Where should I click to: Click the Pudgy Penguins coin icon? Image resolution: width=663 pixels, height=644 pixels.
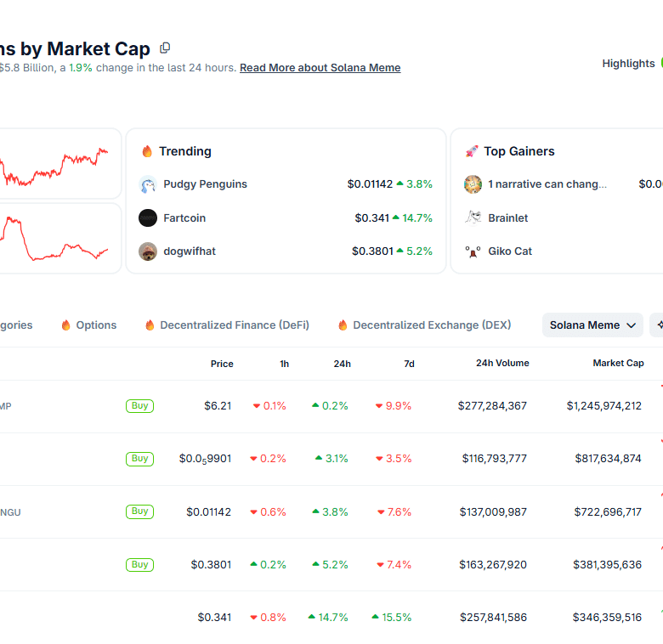coord(148,184)
